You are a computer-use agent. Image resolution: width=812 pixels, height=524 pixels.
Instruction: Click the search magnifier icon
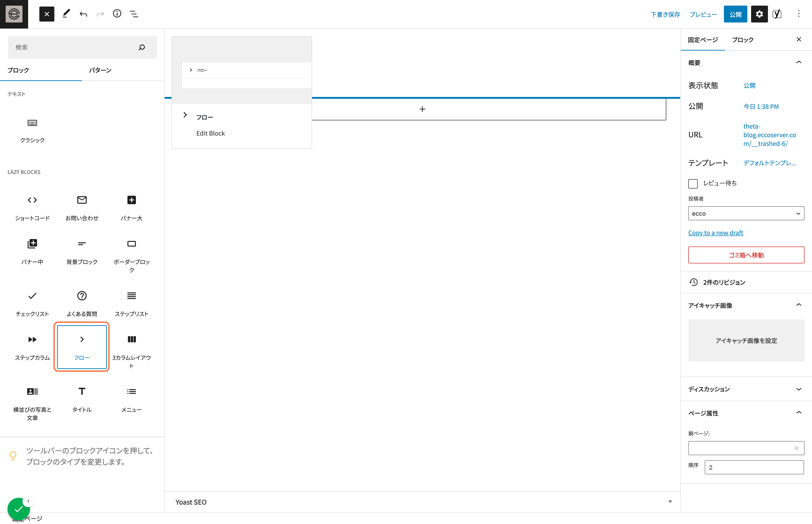point(142,47)
